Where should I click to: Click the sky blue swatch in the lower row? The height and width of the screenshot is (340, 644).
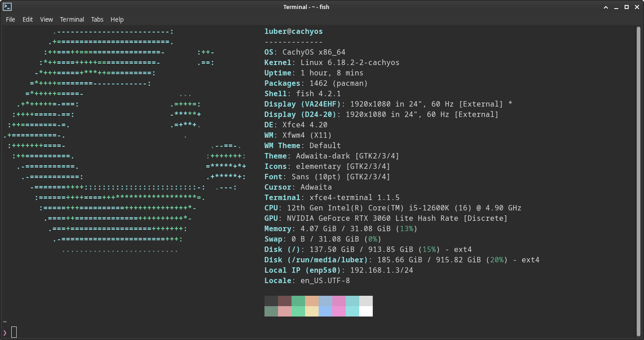pyautogui.click(x=325, y=311)
